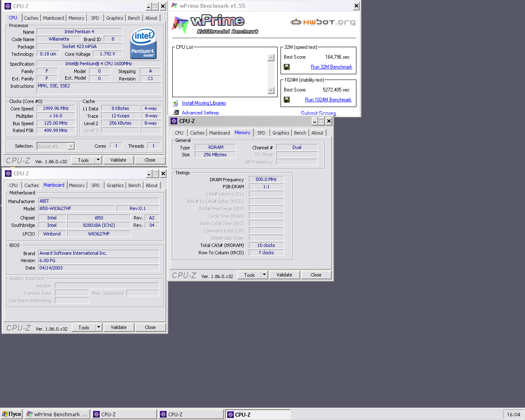This screenshot has width=525, height=420.
Task: Click scroll down arrow in the CPU List
Action: click(x=271, y=91)
